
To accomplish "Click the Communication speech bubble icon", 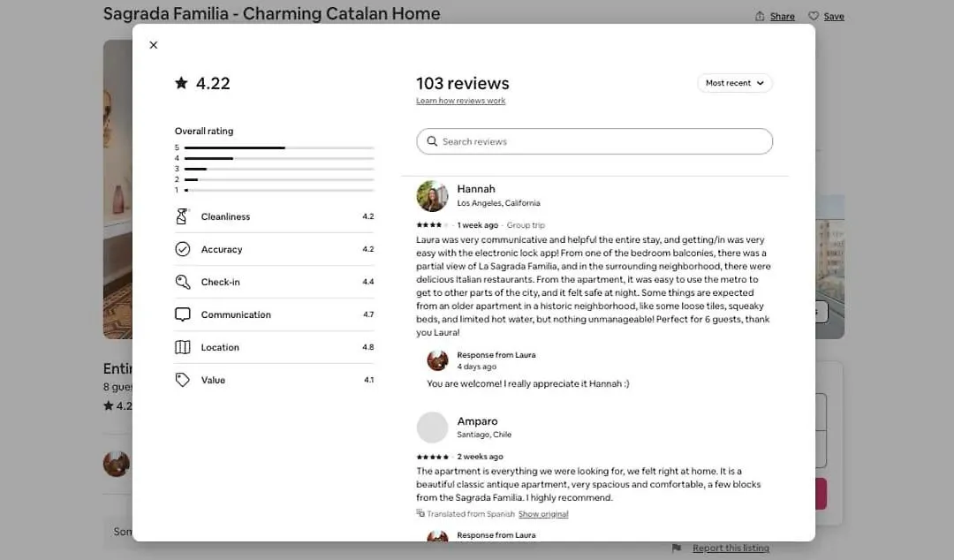I will [183, 314].
